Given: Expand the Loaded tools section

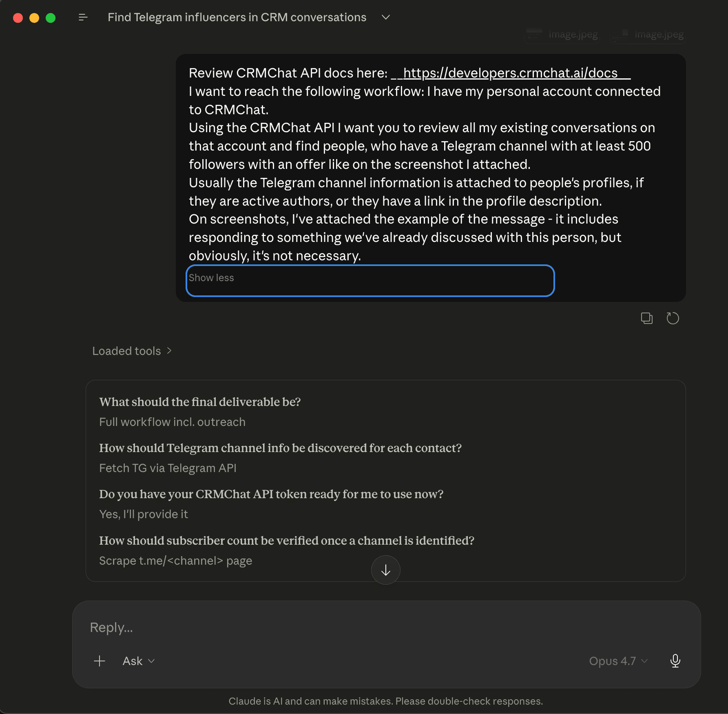Looking at the screenshot, I should 132,351.
